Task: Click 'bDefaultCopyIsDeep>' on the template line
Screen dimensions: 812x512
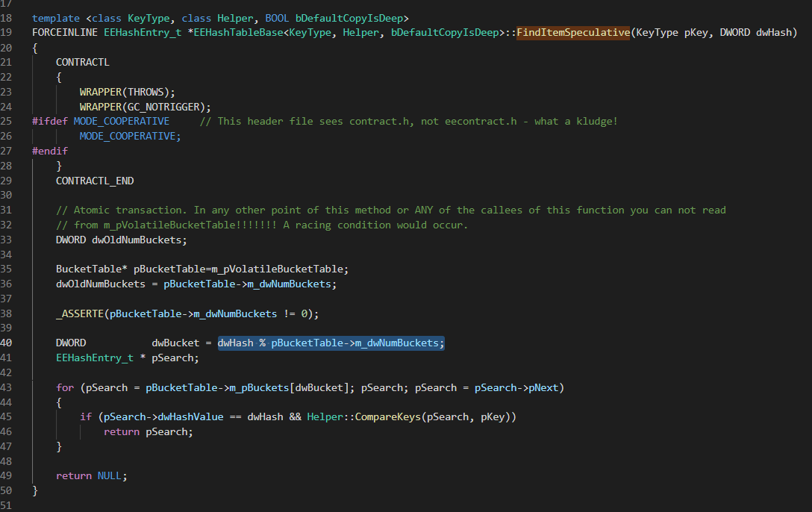Action: pos(352,18)
